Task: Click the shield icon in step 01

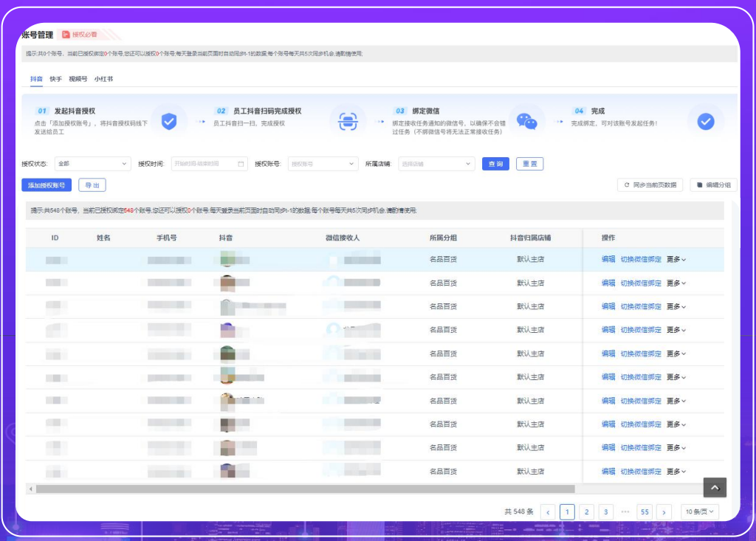Action: click(169, 121)
